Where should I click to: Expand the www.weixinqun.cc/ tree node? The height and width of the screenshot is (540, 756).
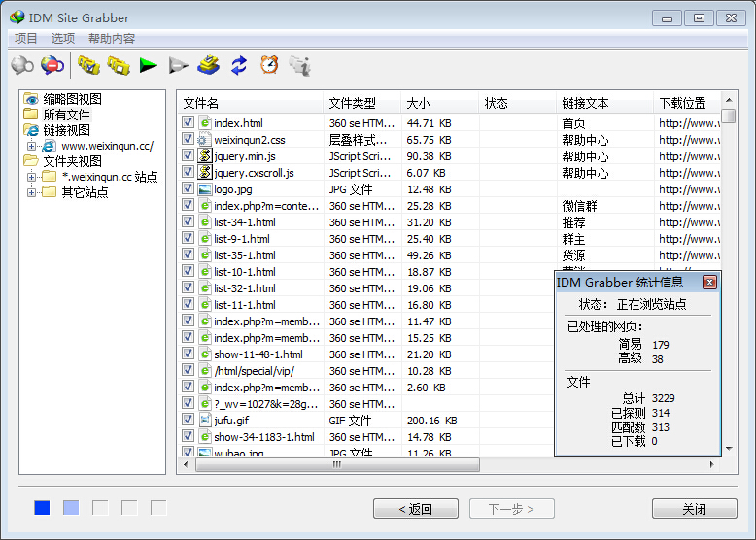coord(31,146)
